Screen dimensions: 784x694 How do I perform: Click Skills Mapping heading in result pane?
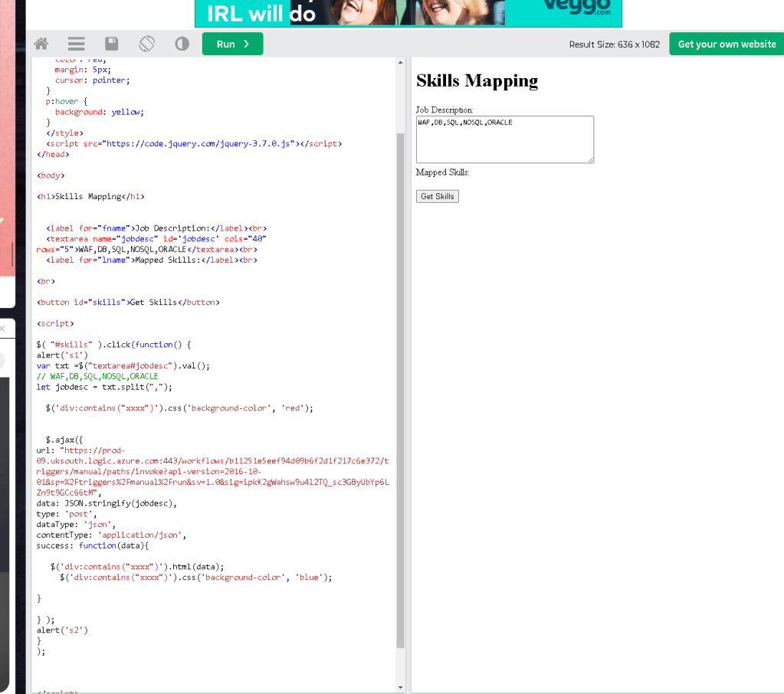[477, 80]
